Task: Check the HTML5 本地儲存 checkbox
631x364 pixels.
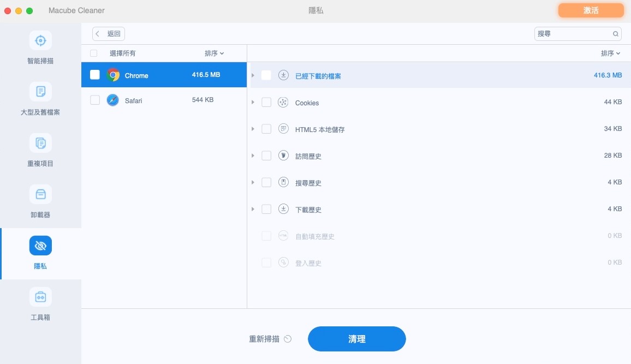Action: coord(266,129)
